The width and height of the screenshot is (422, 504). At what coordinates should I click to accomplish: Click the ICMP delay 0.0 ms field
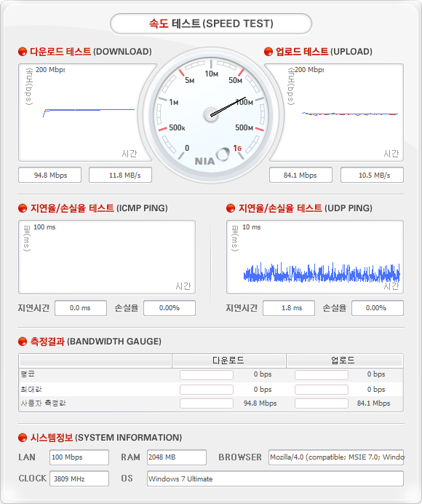tap(81, 308)
